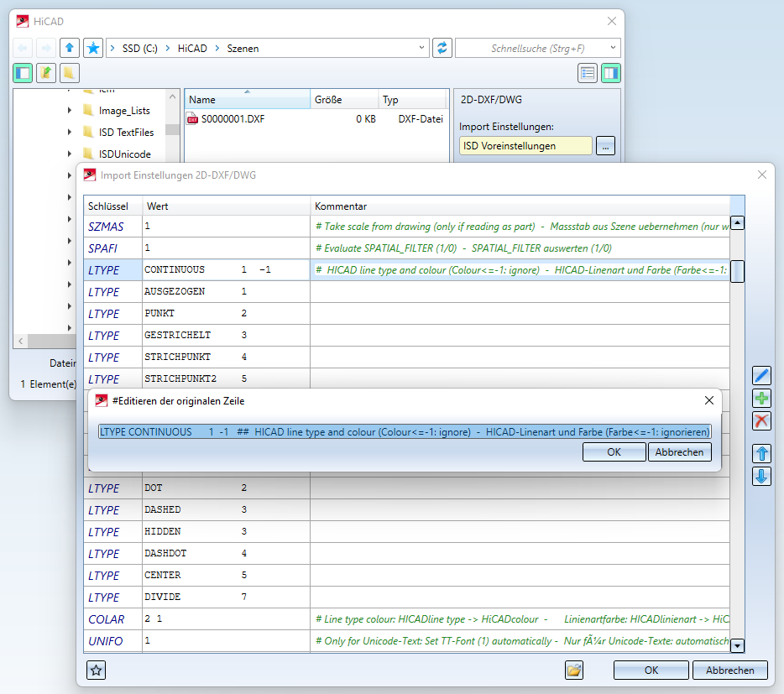The image size is (784, 694).
Task: Open the path bar history dropdown
Action: click(421, 48)
